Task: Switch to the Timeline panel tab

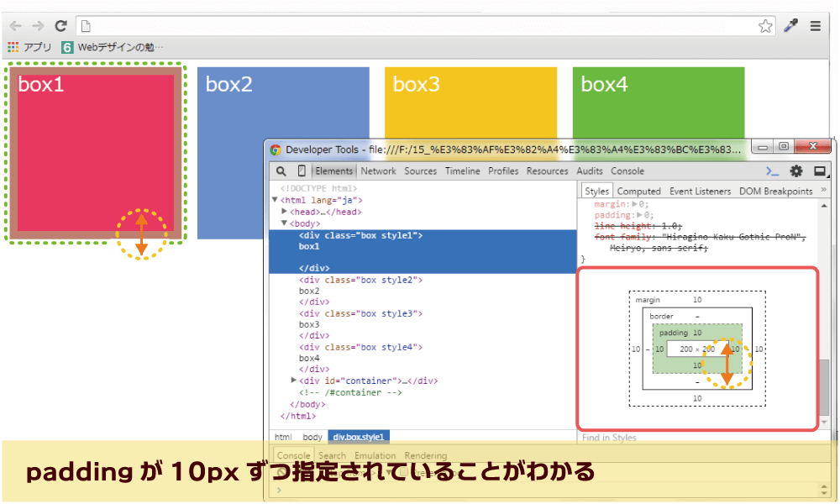Action: (x=462, y=171)
